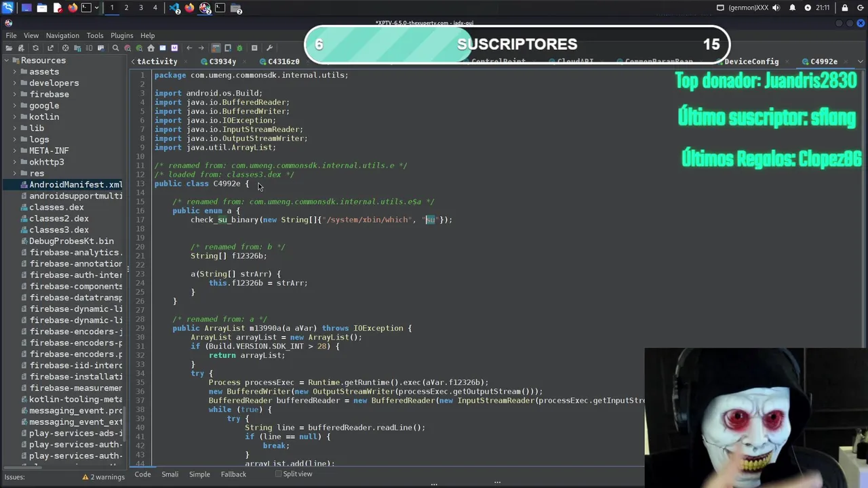Switch to Fallback view tab
The image size is (868, 488).
click(x=233, y=474)
